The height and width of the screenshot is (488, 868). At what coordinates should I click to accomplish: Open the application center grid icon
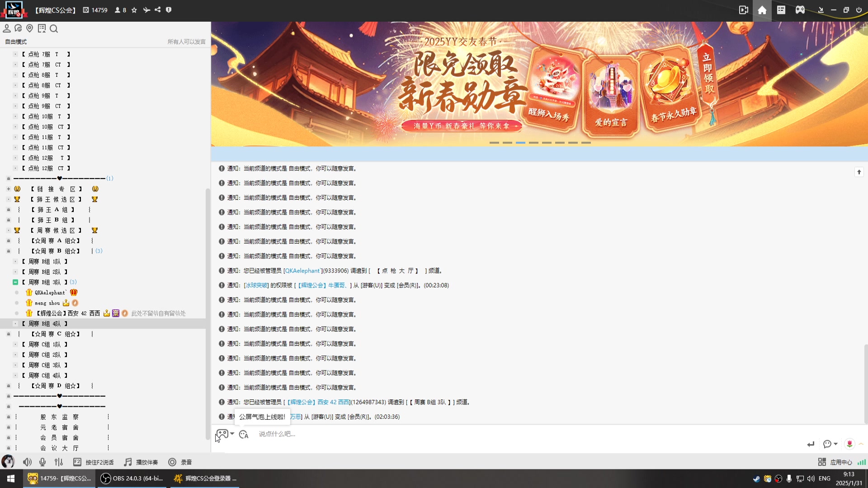pyautogui.click(x=822, y=462)
